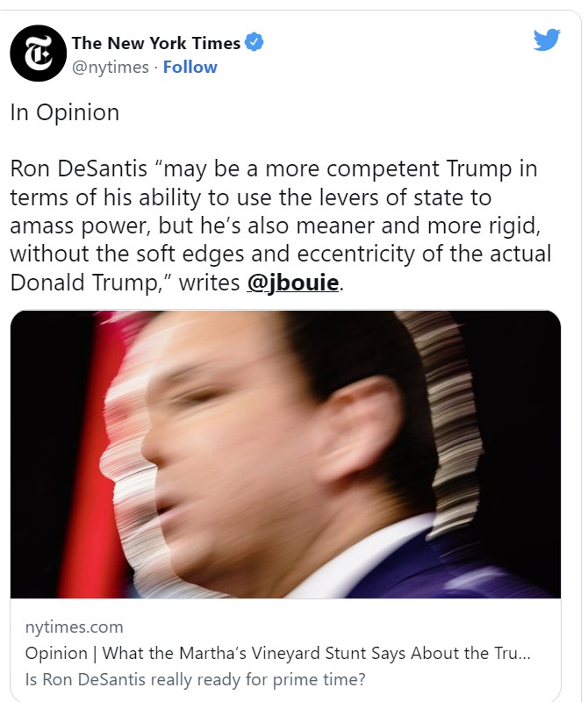Viewport: 588px width, 702px height.
Task: Open the blurred face preview photo
Action: pyautogui.click(x=285, y=455)
